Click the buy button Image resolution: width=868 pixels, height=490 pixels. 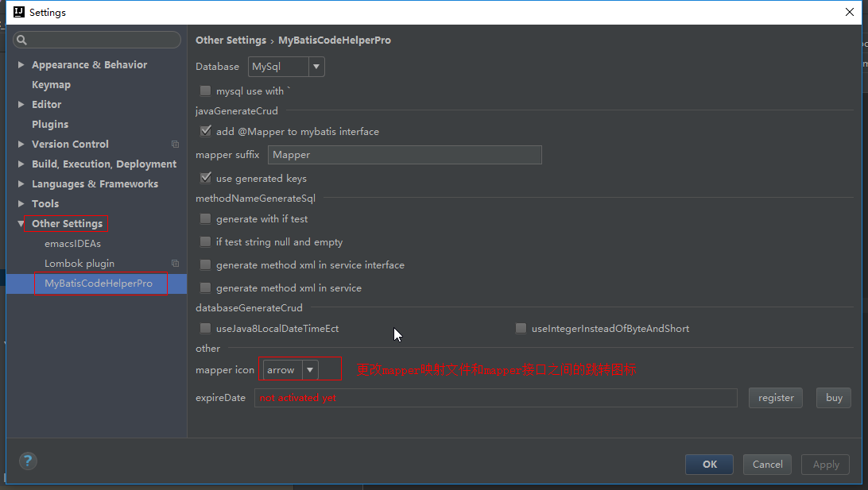[x=834, y=398]
